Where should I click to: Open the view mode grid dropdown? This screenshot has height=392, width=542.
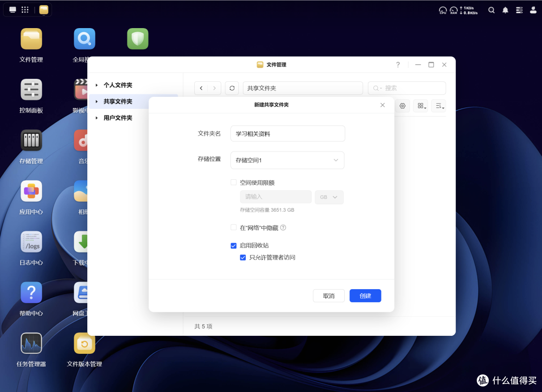(x=421, y=106)
